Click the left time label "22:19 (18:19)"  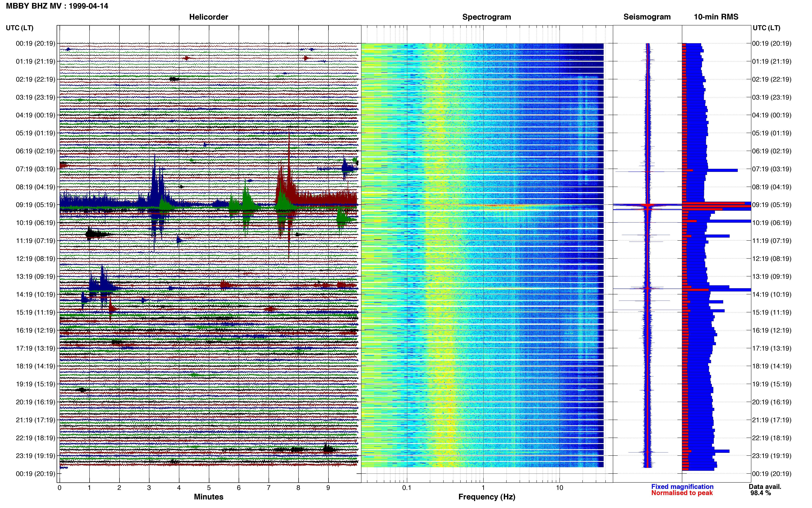35,438
